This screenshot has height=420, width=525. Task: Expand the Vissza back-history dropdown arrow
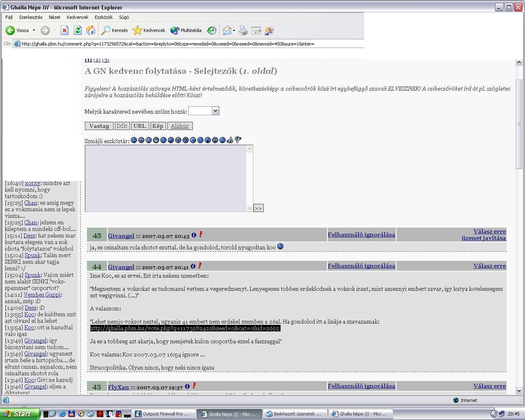tap(34, 30)
